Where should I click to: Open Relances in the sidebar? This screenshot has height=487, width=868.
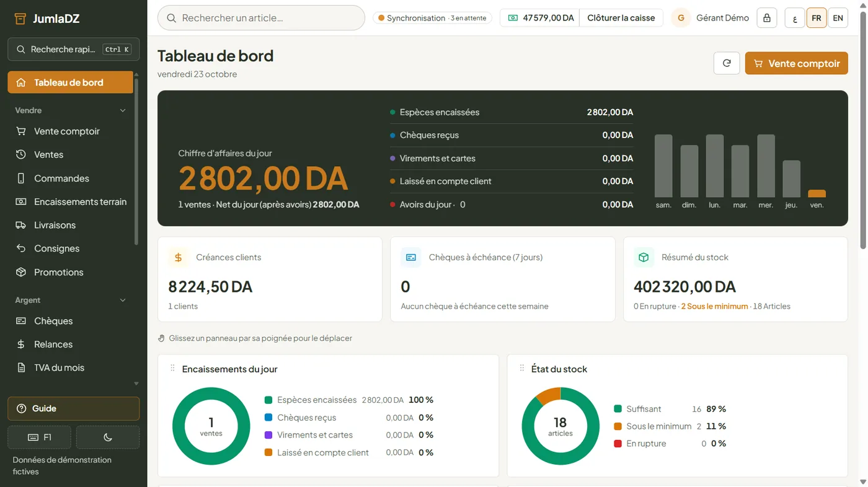pyautogui.click(x=70, y=344)
